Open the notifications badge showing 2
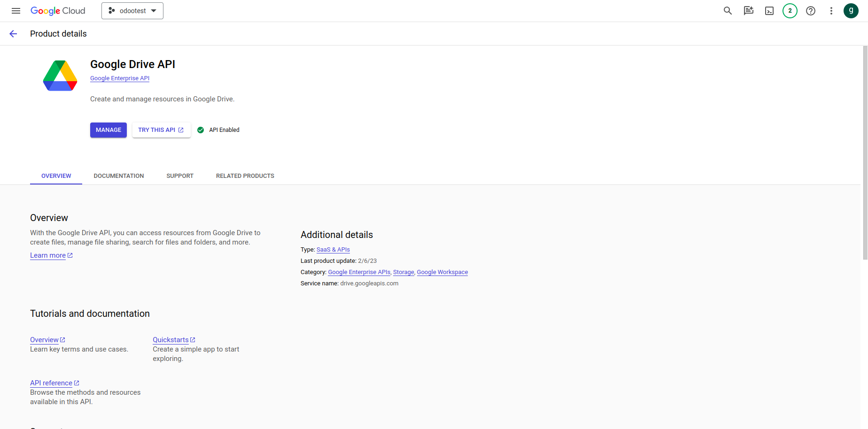 pos(790,11)
